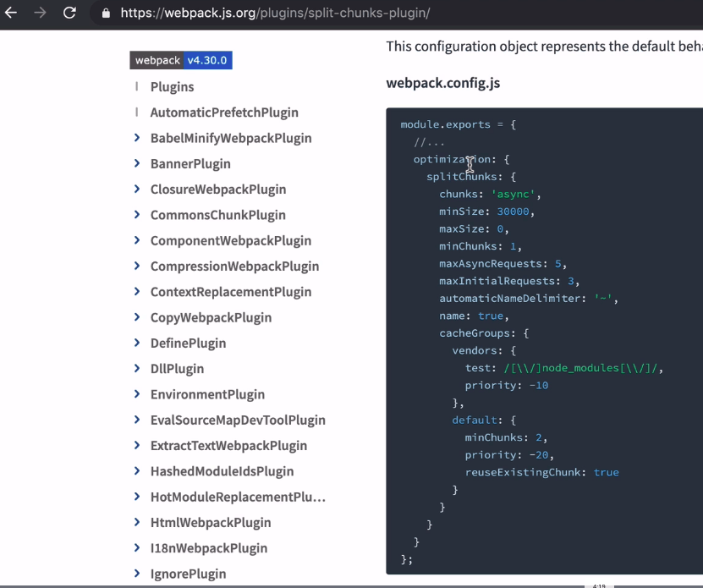
Task: Select ExtractTextWebpackPlugin in sidebar
Action: point(228,446)
